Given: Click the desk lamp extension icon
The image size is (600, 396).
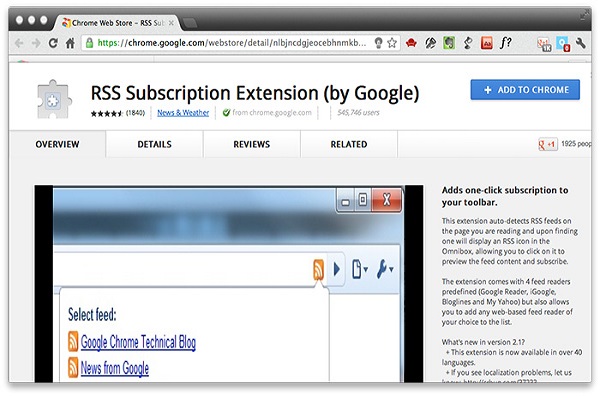Looking at the screenshot, I should pos(468,43).
